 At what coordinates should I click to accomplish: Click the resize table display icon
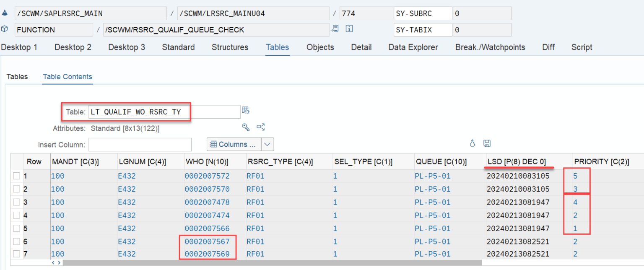click(261, 127)
